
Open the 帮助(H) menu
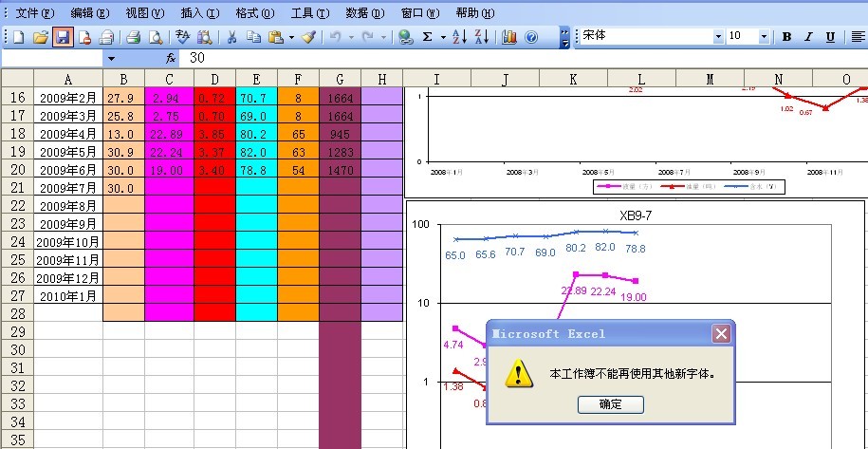(475, 12)
